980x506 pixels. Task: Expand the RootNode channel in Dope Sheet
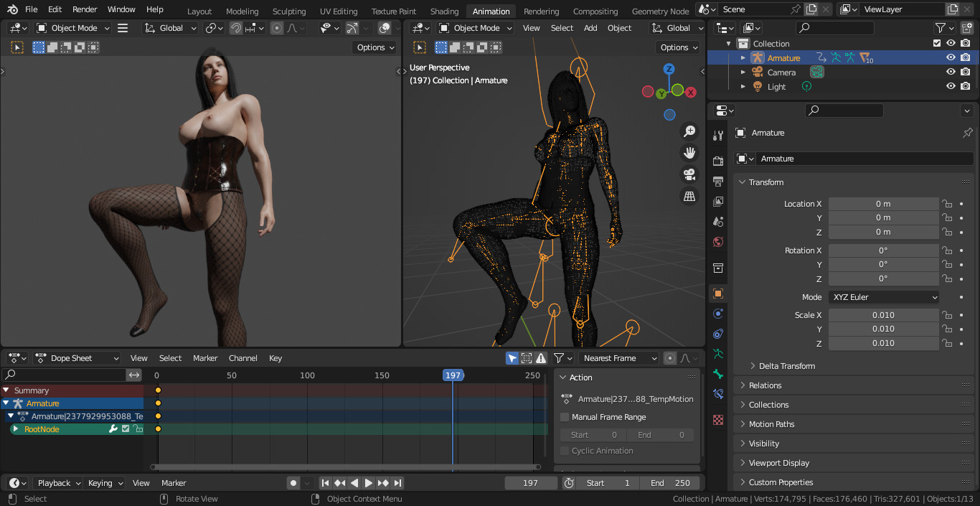tap(16, 429)
